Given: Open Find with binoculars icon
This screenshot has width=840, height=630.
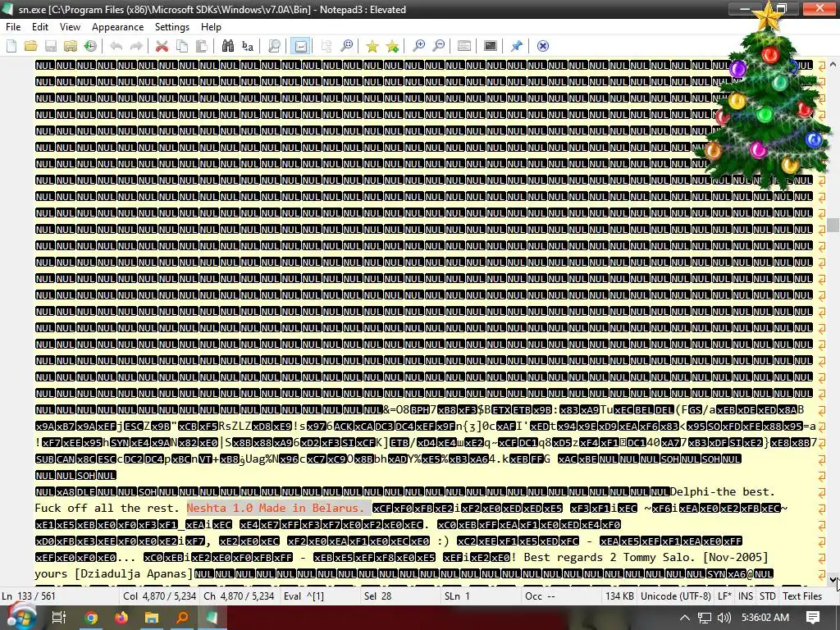Looking at the screenshot, I should coord(228,46).
